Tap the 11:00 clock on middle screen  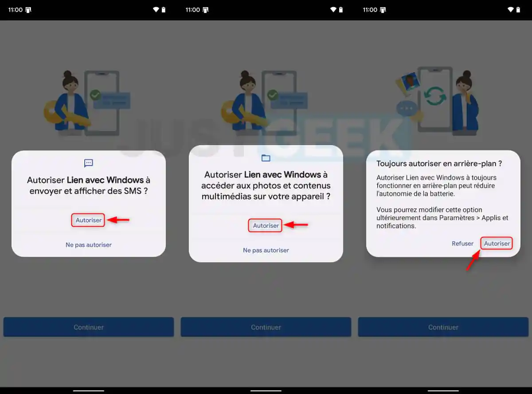(x=193, y=10)
